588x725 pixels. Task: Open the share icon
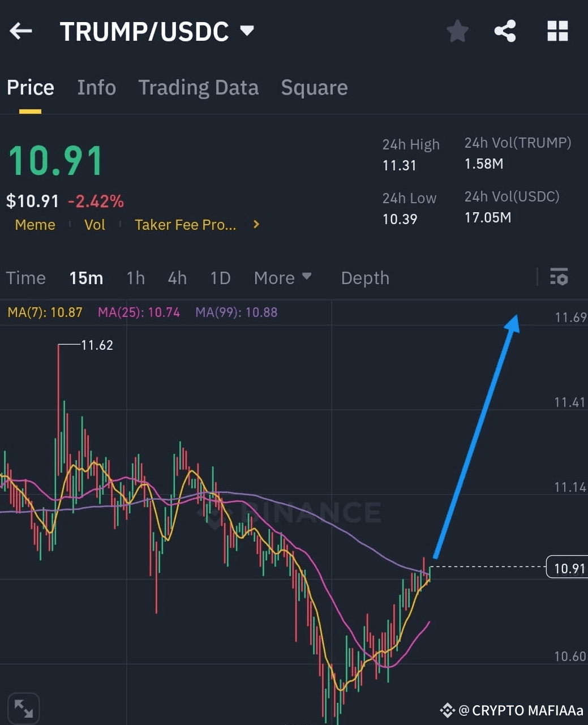pyautogui.click(x=505, y=31)
